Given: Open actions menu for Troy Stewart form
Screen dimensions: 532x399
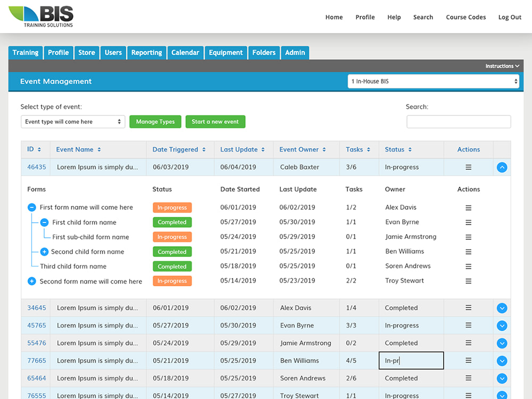Looking at the screenshot, I should 468,281.
